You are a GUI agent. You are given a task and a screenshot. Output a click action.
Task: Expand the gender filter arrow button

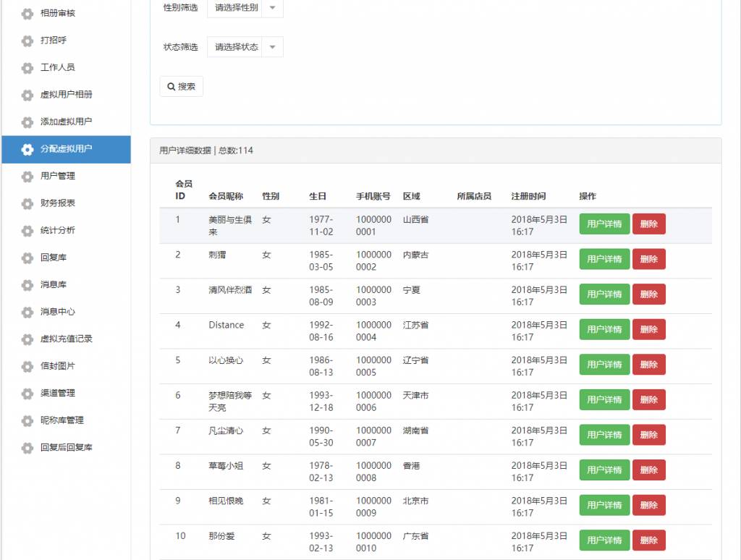[x=272, y=8]
